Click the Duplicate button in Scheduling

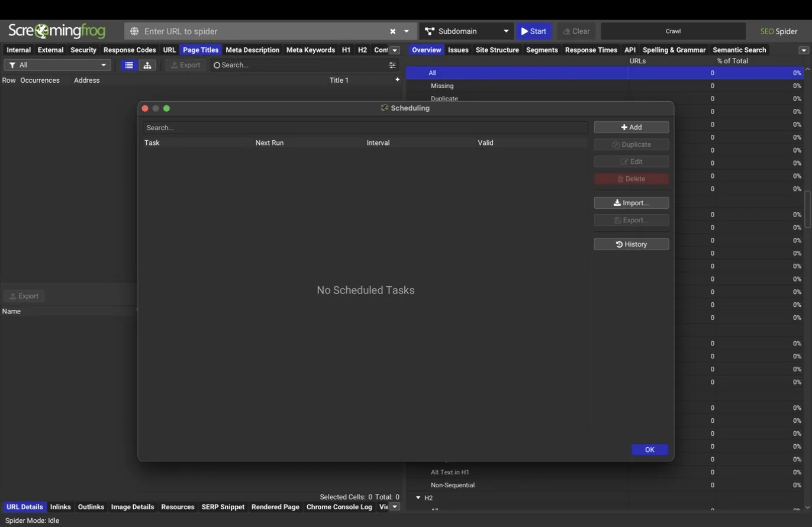click(631, 144)
